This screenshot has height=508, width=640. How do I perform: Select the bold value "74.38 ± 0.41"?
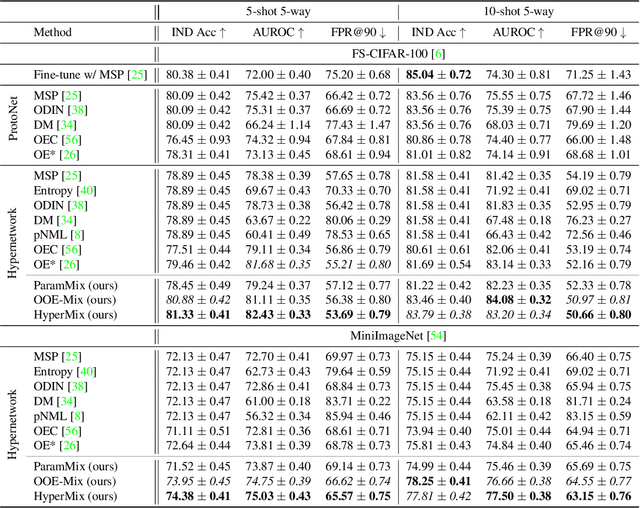click(198, 496)
